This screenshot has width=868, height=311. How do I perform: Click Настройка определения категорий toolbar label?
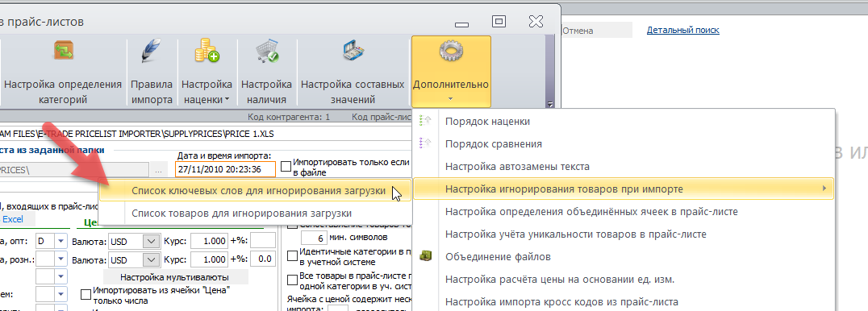point(63,93)
